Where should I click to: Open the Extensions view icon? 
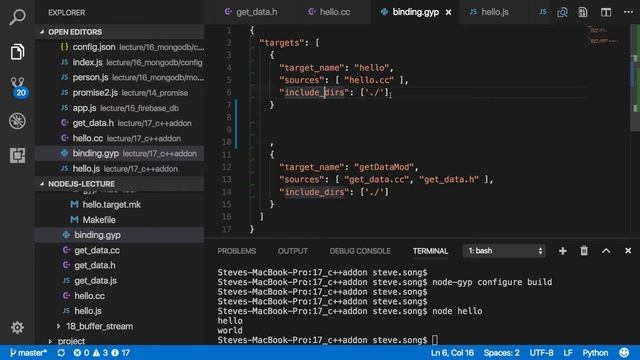pyautogui.click(x=17, y=156)
